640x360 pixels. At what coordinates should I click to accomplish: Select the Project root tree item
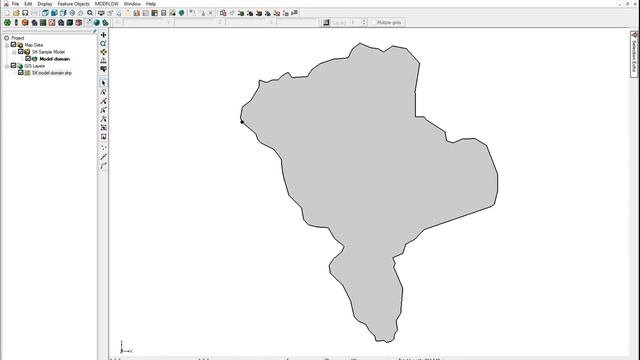(18, 38)
